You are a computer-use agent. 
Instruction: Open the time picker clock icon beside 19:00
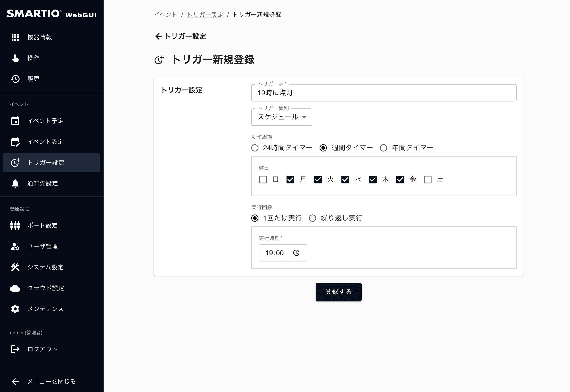pyautogui.click(x=297, y=253)
